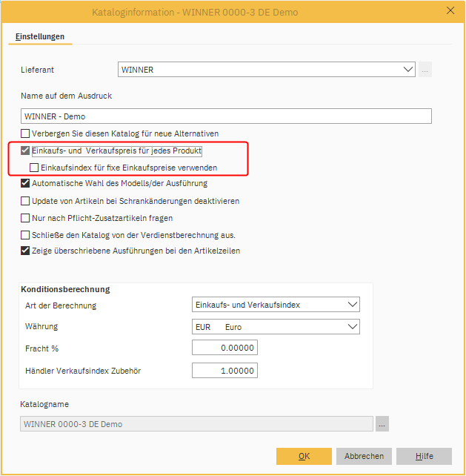Screen dimensions: 466x476
Task: Switch to the Einstellungen tab
Action: point(40,36)
